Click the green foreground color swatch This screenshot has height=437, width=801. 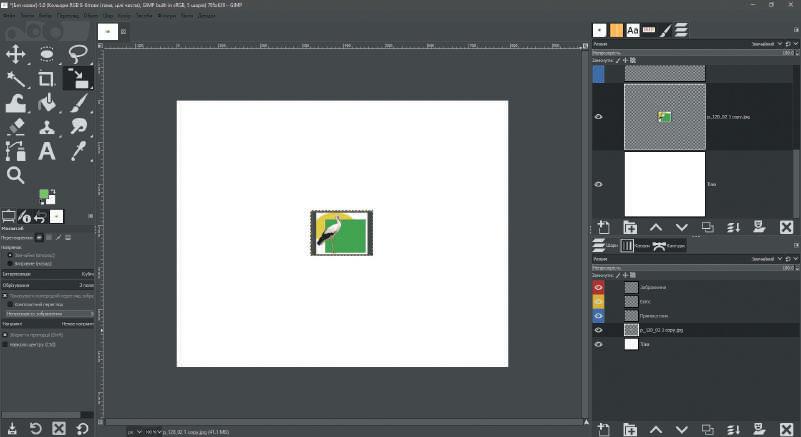[44, 194]
